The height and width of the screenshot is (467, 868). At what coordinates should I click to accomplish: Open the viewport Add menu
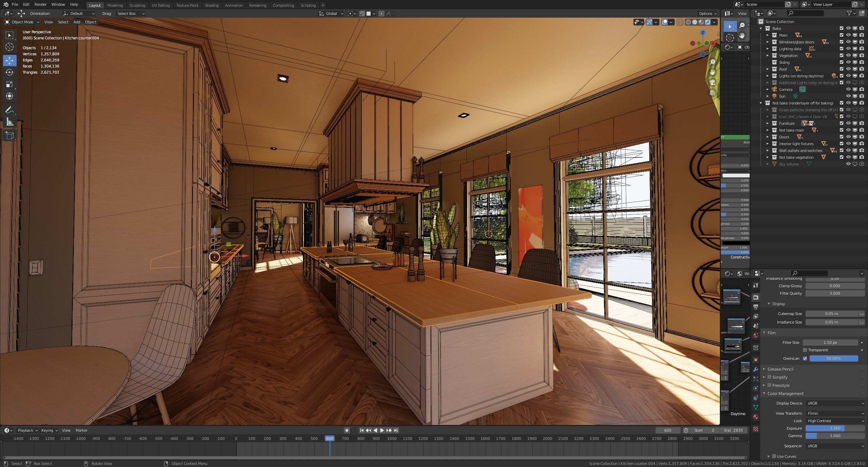point(77,22)
